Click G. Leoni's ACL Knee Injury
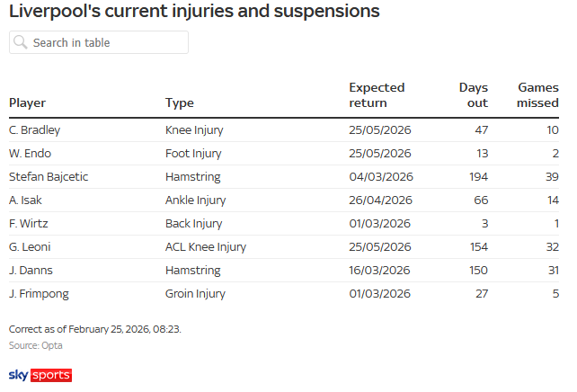Screen dimensions: 577x392 (x=206, y=246)
